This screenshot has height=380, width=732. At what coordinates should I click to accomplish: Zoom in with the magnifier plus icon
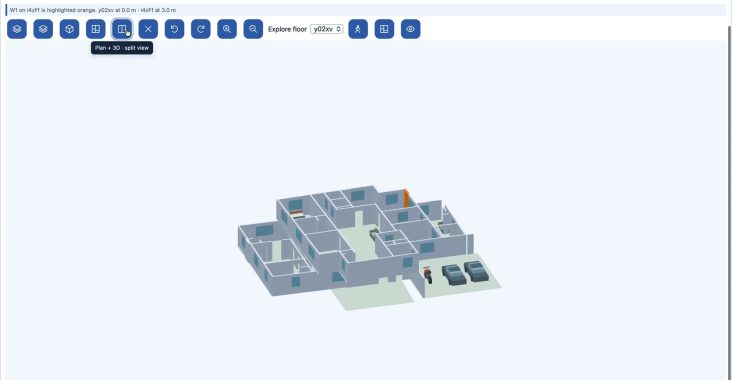[227, 29]
